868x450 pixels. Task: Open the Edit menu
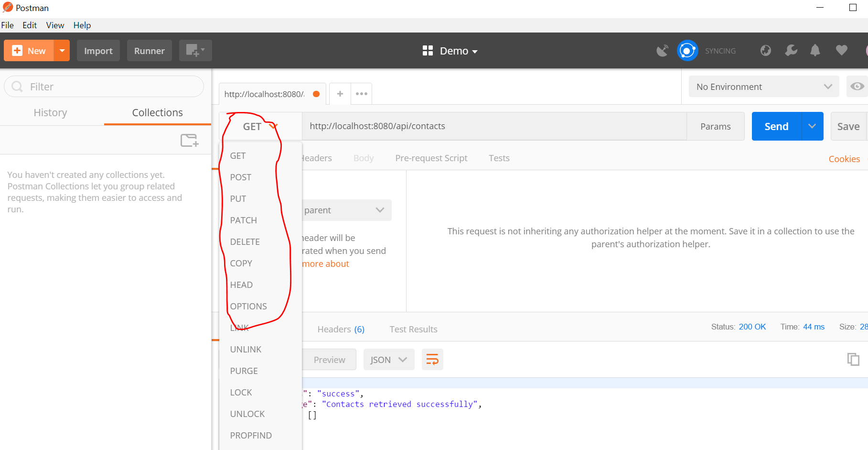(30, 25)
